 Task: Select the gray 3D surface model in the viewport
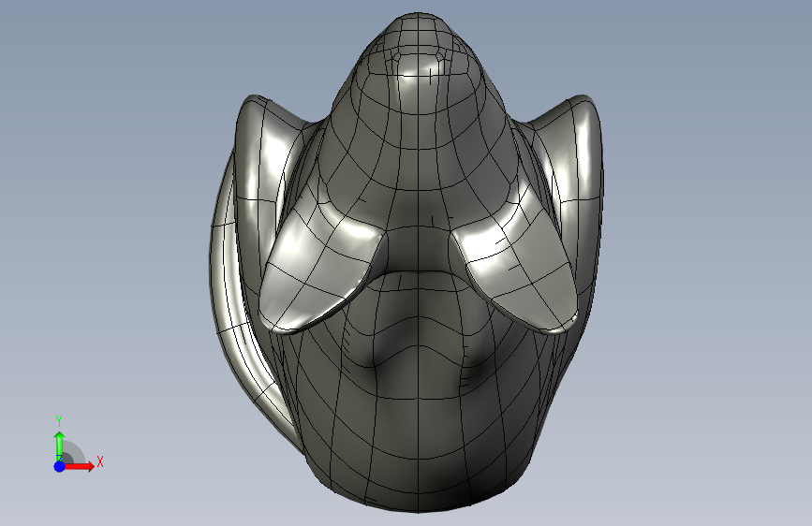[406, 262]
